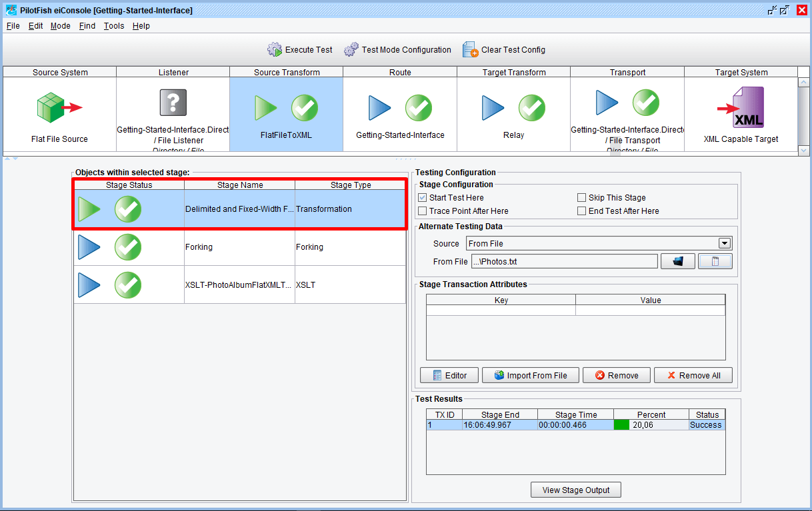Click the Editor button
Viewport: 812px width, 511px height.
pyautogui.click(x=449, y=375)
